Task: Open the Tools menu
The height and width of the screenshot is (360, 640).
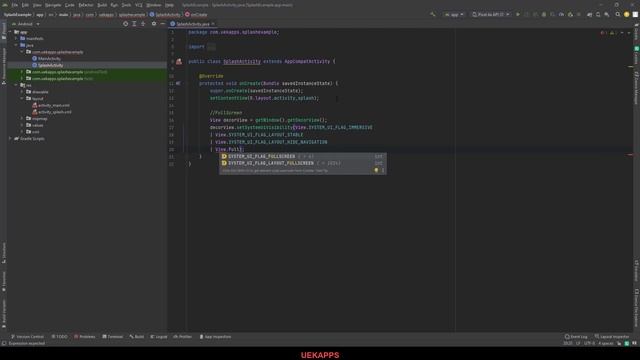Action: pos(127,5)
